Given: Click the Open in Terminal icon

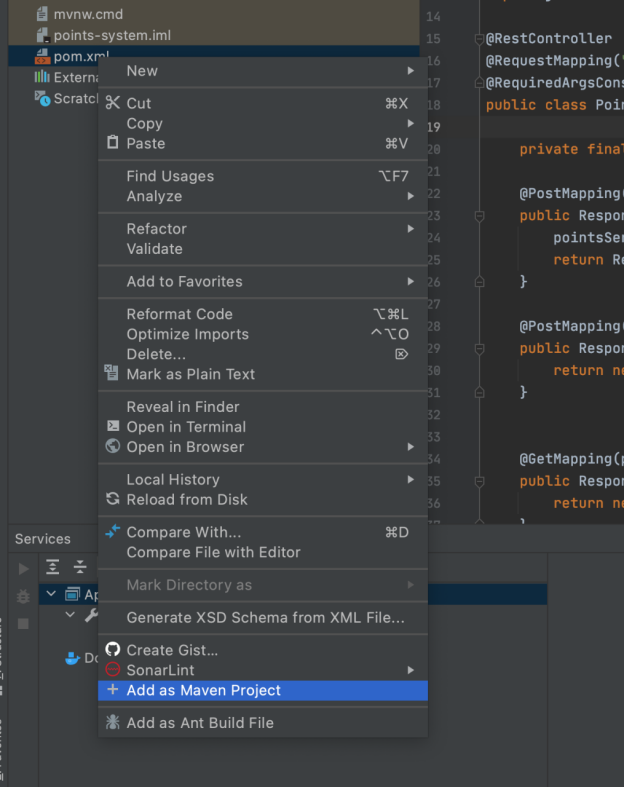Looking at the screenshot, I should [x=113, y=426].
